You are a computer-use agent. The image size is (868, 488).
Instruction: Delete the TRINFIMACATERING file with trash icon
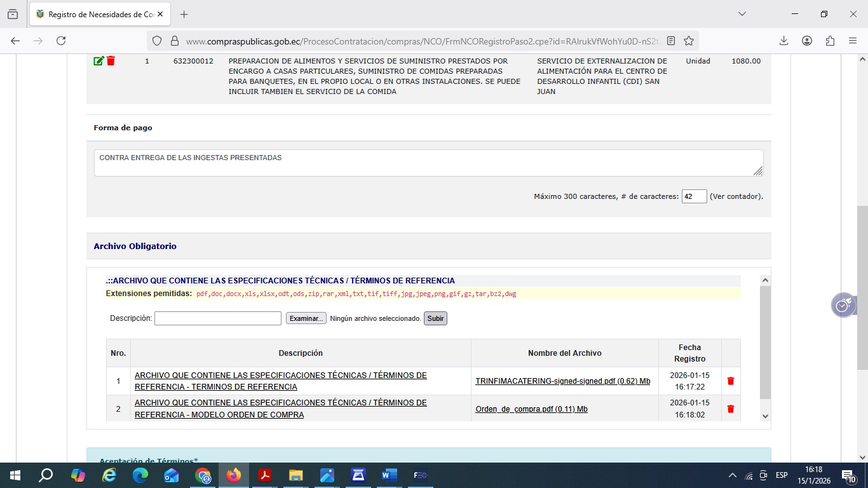[730, 381]
